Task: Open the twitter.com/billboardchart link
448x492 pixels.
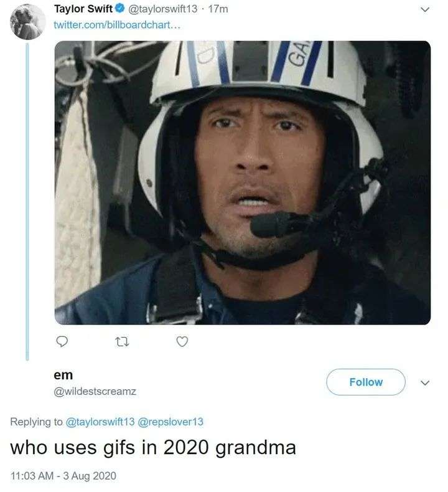Action: [x=117, y=25]
